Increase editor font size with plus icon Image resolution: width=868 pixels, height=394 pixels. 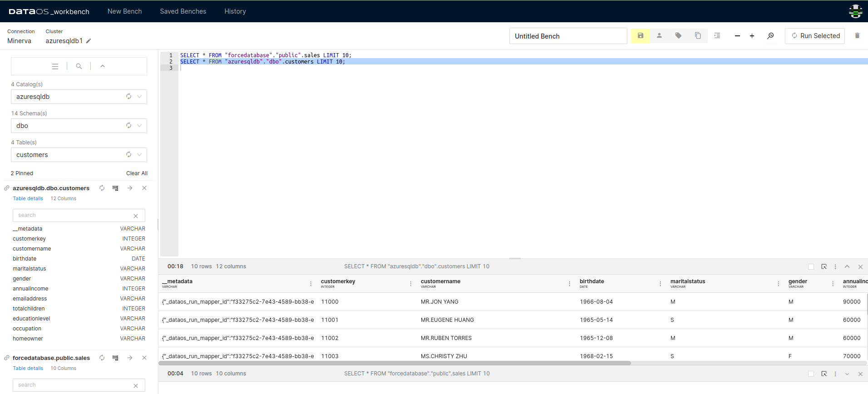click(752, 36)
